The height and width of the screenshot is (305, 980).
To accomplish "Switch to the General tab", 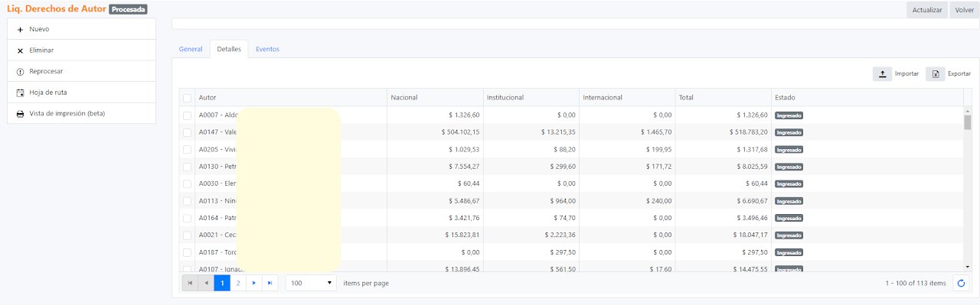I will coord(191,49).
